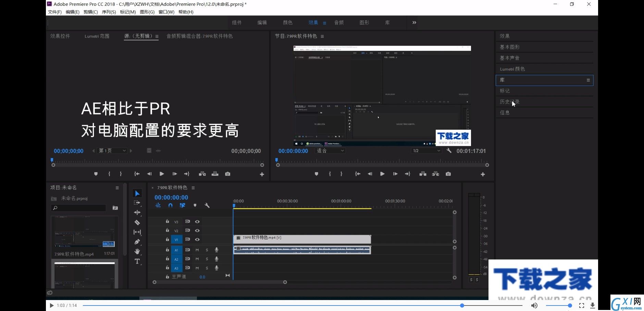Toggle timeline snap magnet icon
The height and width of the screenshot is (311, 644).
(x=170, y=205)
